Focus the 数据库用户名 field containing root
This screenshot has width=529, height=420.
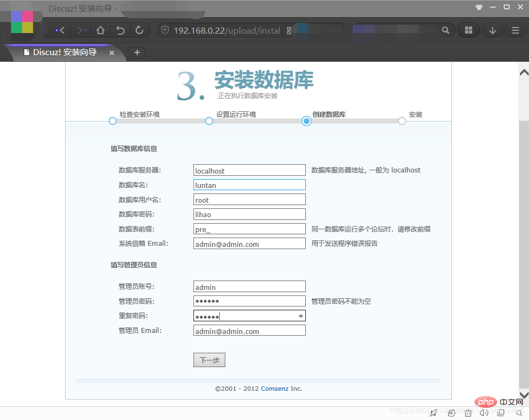tap(250, 200)
